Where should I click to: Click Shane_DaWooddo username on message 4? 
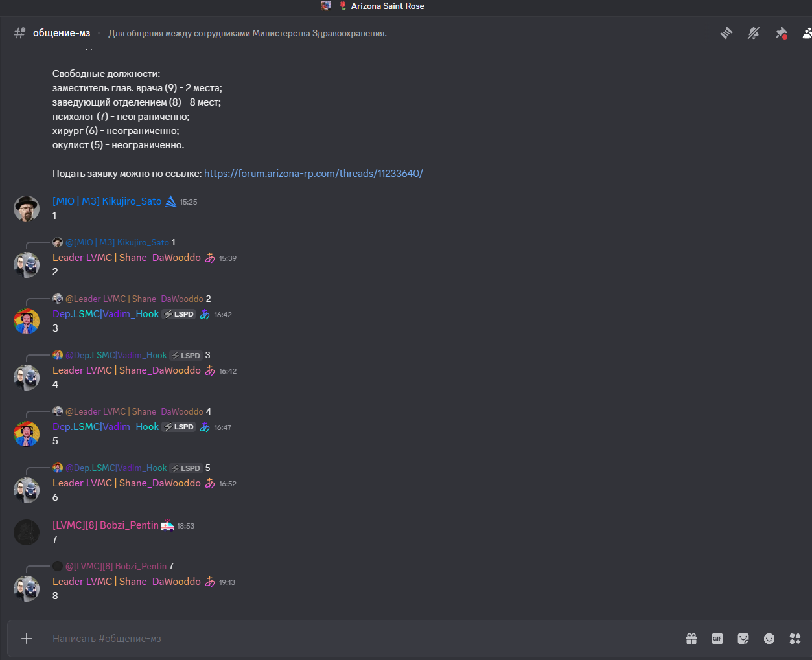(x=126, y=370)
